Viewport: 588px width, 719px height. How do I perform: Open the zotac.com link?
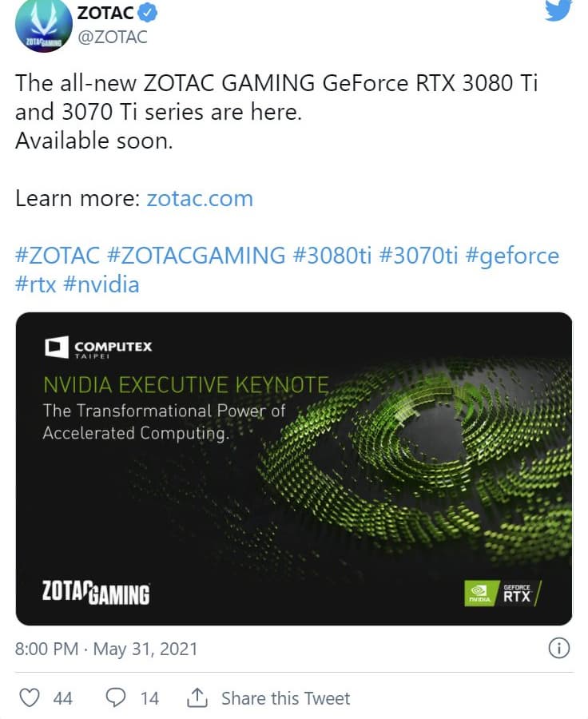coord(200,199)
